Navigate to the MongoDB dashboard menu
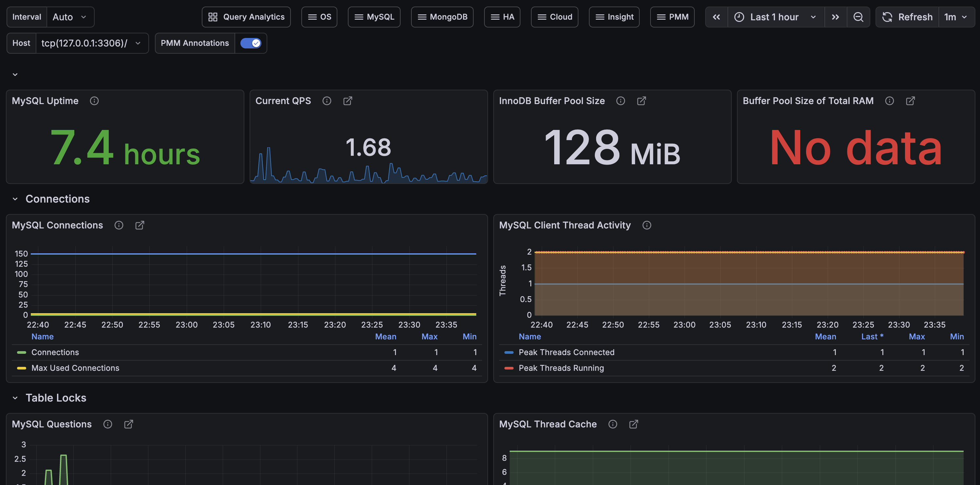The height and width of the screenshot is (485, 980). click(x=442, y=17)
